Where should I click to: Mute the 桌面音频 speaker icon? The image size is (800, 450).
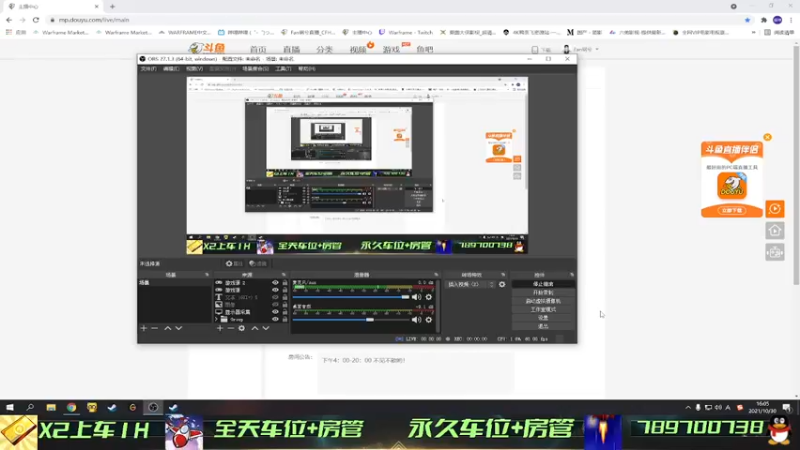click(417, 320)
